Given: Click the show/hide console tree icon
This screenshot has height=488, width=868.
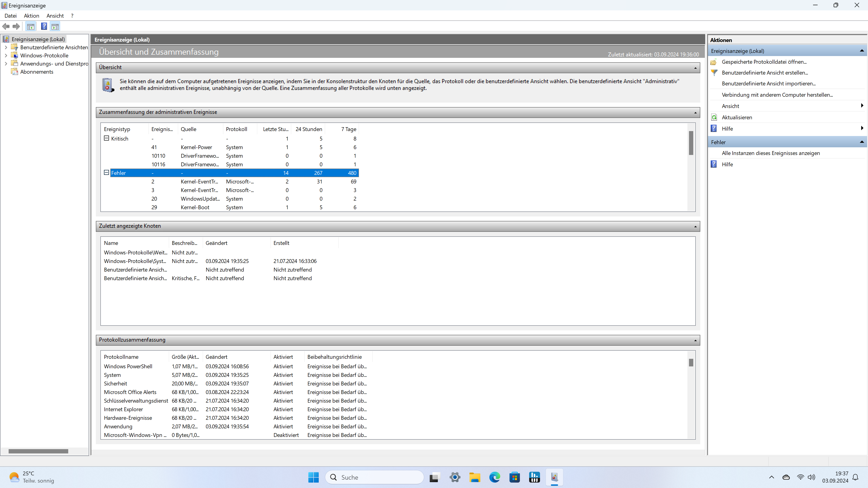Looking at the screenshot, I should (x=31, y=26).
